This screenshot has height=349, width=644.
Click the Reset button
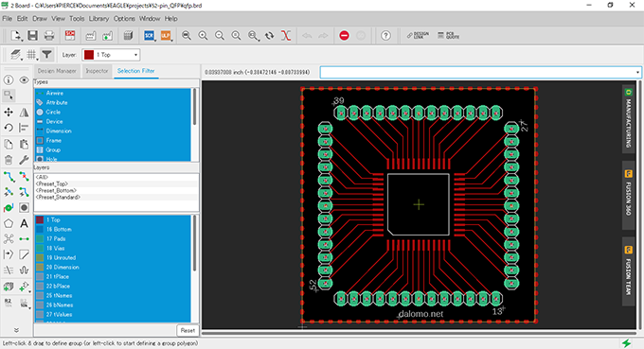coord(188,330)
